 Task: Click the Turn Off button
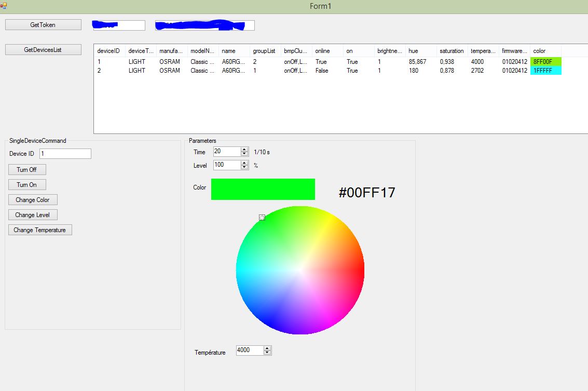(27, 170)
